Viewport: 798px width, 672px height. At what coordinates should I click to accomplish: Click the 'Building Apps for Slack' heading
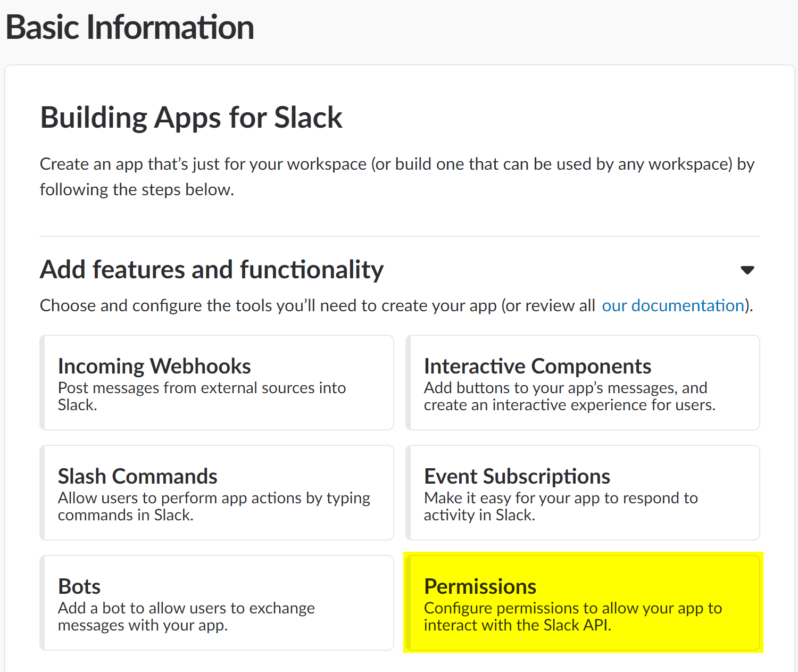point(191,118)
